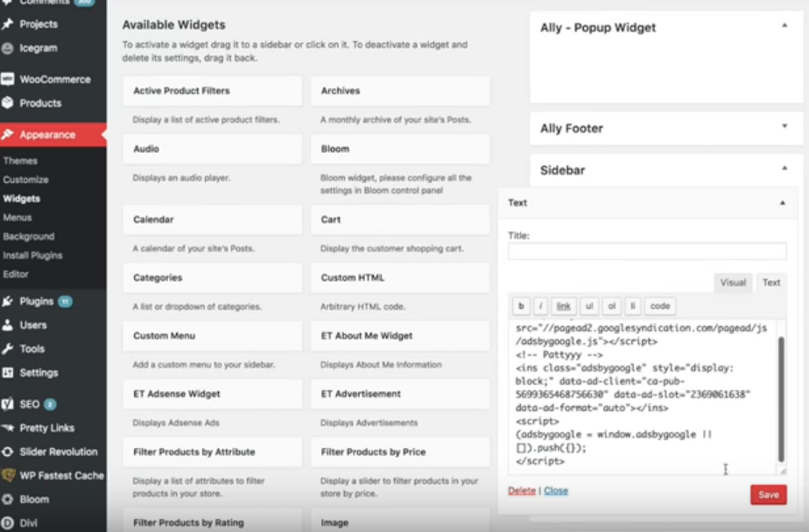The image size is (809, 532).
Task: Open Divi icon in admin menu
Action: pos(7,522)
